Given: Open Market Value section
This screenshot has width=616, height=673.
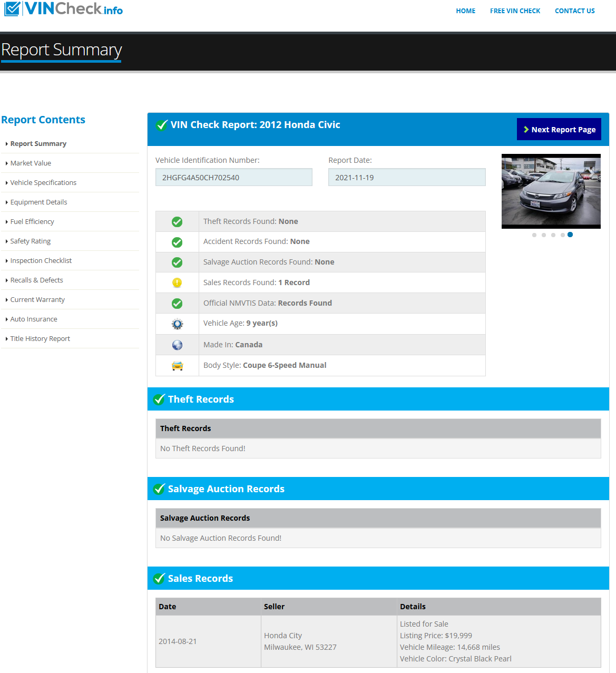Looking at the screenshot, I should pyautogui.click(x=31, y=163).
